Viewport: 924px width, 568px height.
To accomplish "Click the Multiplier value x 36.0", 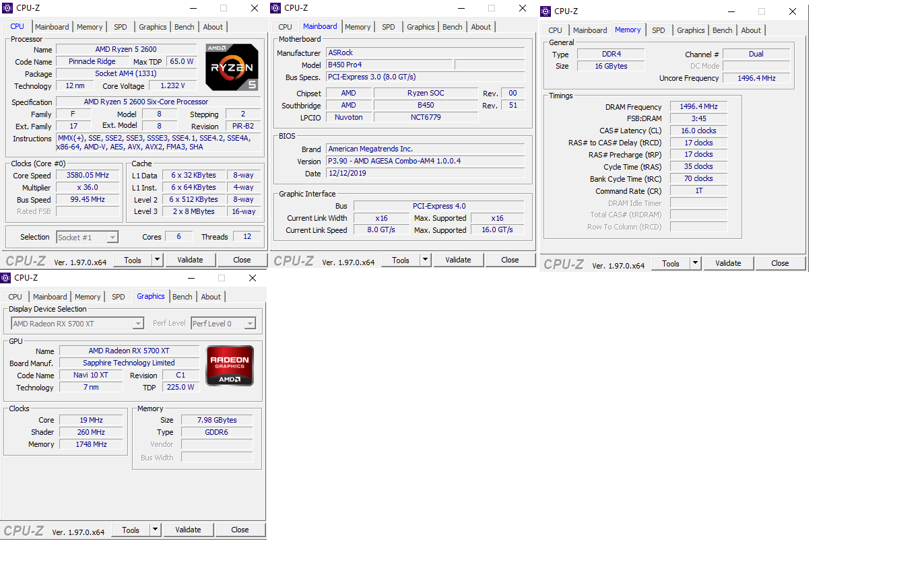I will [x=88, y=187].
